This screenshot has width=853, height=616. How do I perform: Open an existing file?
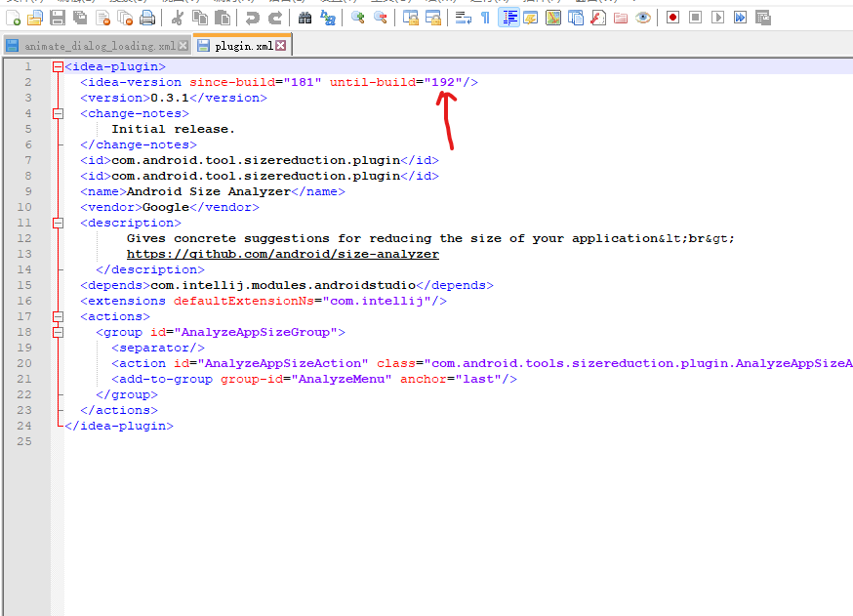coord(36,17)
